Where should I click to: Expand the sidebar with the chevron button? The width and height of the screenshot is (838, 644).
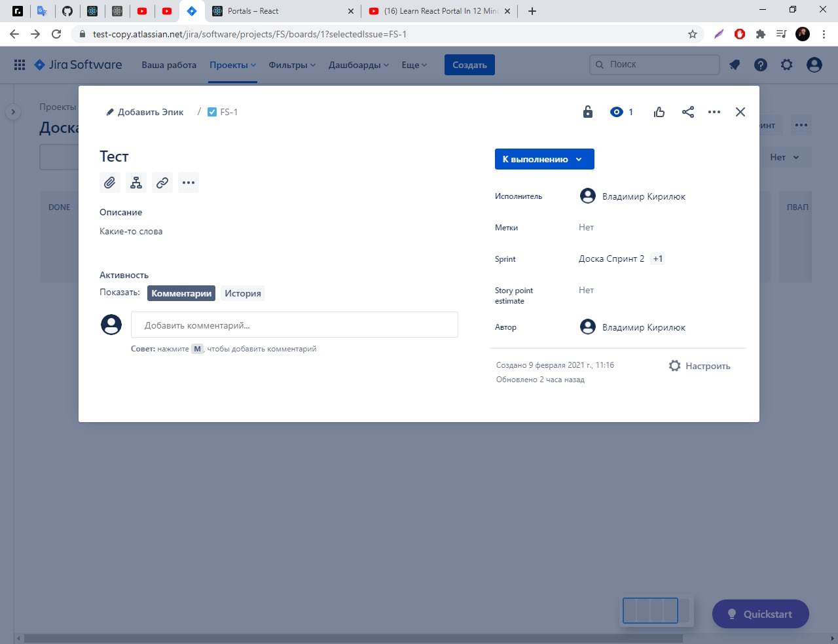coord(13,112)
